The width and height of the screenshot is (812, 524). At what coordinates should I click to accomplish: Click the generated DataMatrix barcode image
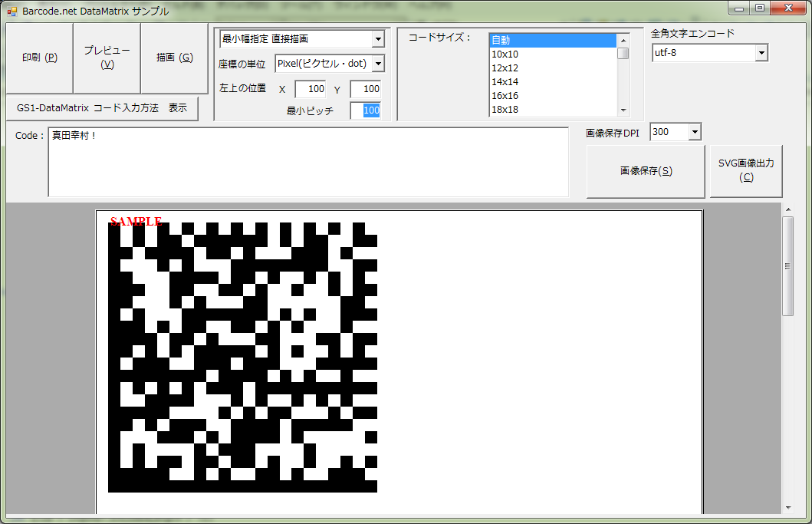242,357
